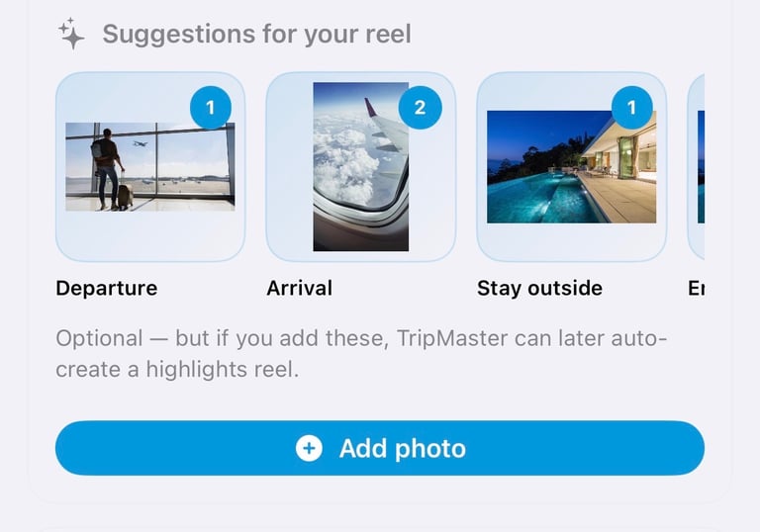Click the count badge on Departure card
Screen dimensions: 760x532
coord(210,107)
